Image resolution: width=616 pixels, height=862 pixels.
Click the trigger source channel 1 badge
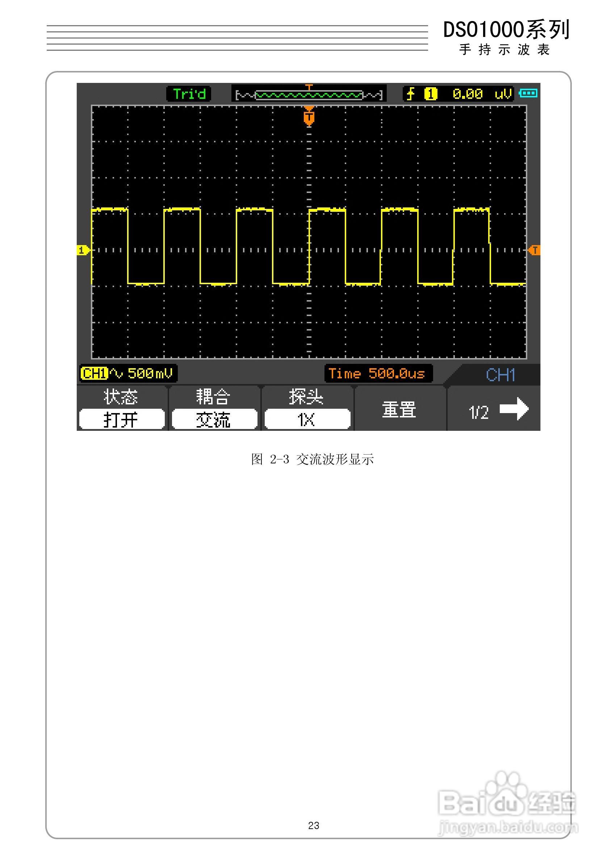(431, 94)
